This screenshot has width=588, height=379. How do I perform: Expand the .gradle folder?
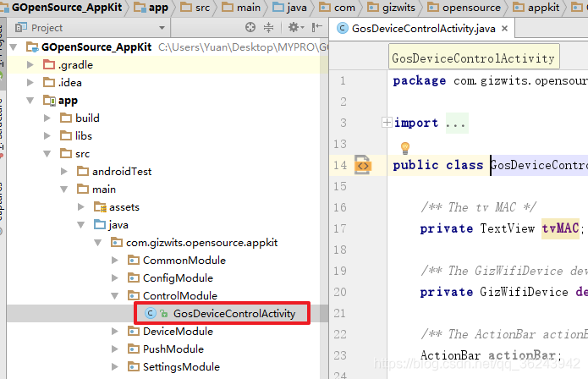point(30,65)
